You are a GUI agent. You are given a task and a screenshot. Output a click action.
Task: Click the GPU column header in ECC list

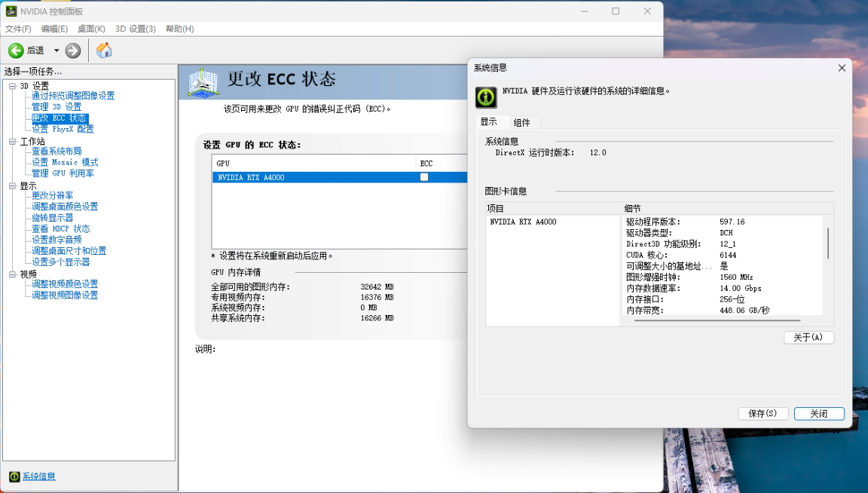click(x=314, y=164)
